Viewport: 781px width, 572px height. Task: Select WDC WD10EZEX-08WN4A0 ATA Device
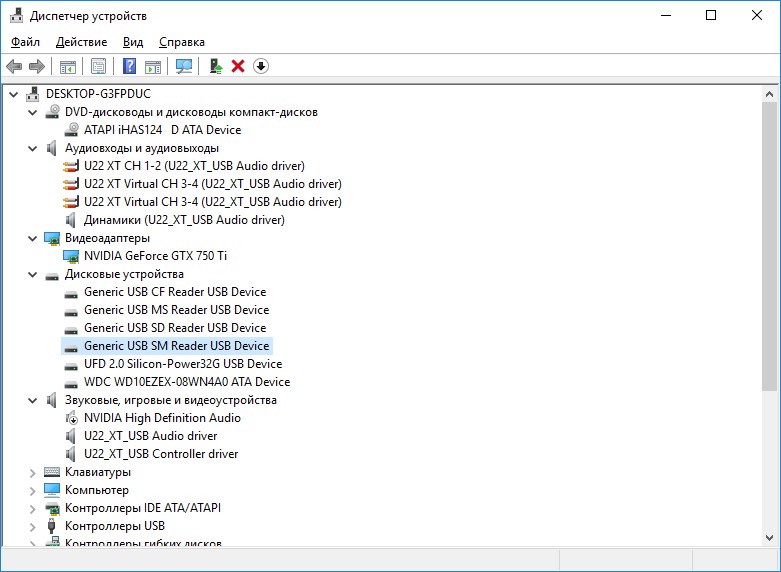[x=186, y=382]
